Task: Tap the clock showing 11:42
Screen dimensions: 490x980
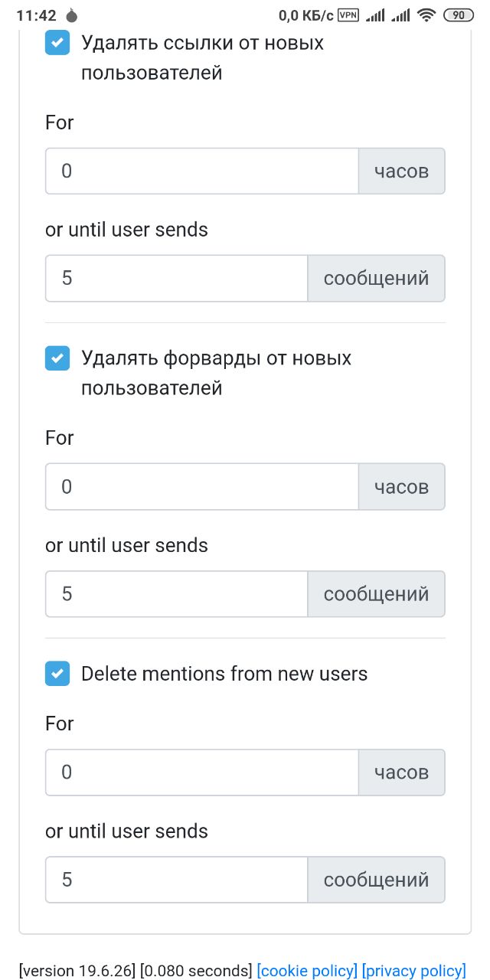Action: tap(37, 15)
